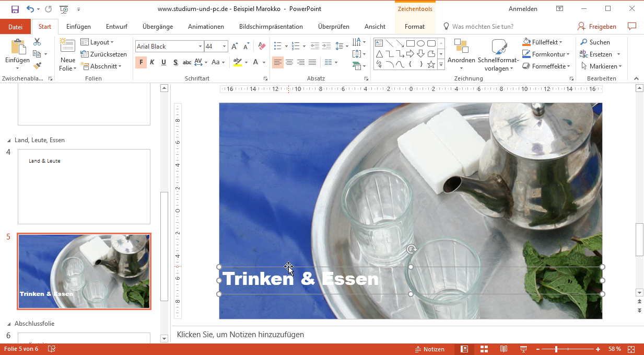Justify the paragraph text
The height and width of the screenshot is (355, 644).
pos(312,62)
